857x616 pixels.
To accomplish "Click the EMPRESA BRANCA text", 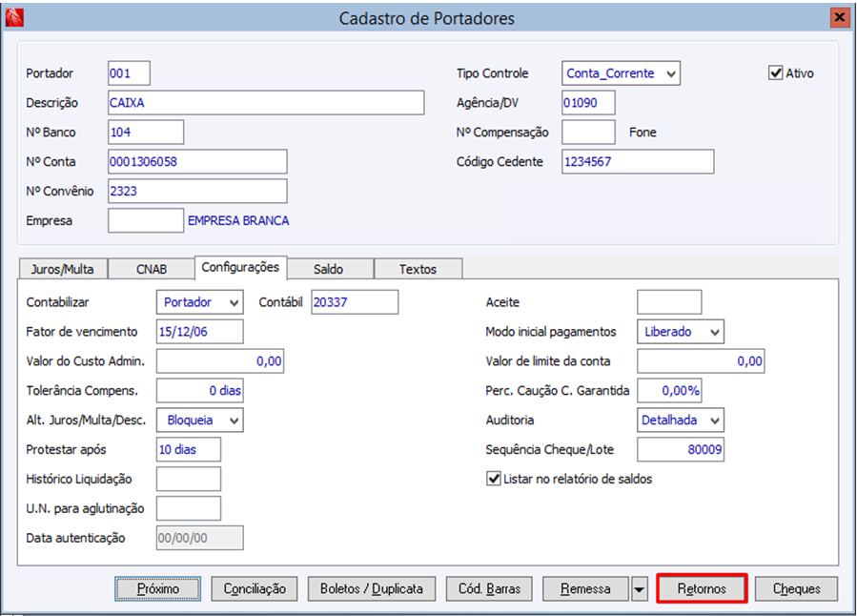I will [x=238, y=221].
